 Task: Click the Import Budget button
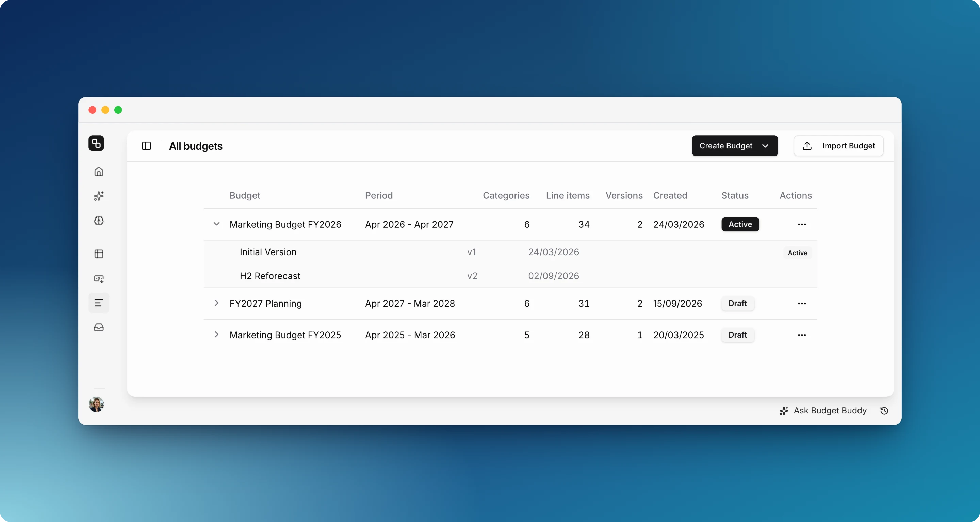[x=838, y=146]
